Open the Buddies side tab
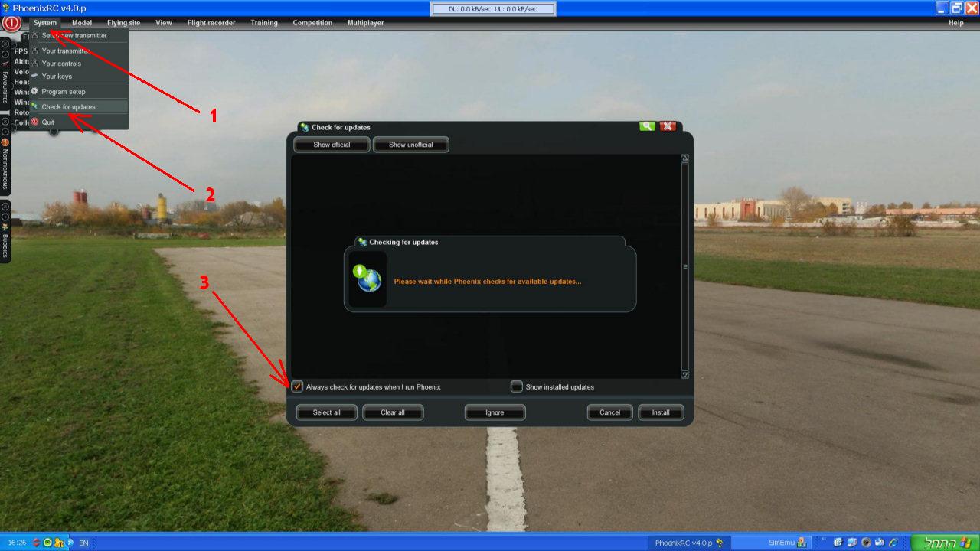Image resolution: width=980 pixels, height=551 pixels. click(5, 246)
